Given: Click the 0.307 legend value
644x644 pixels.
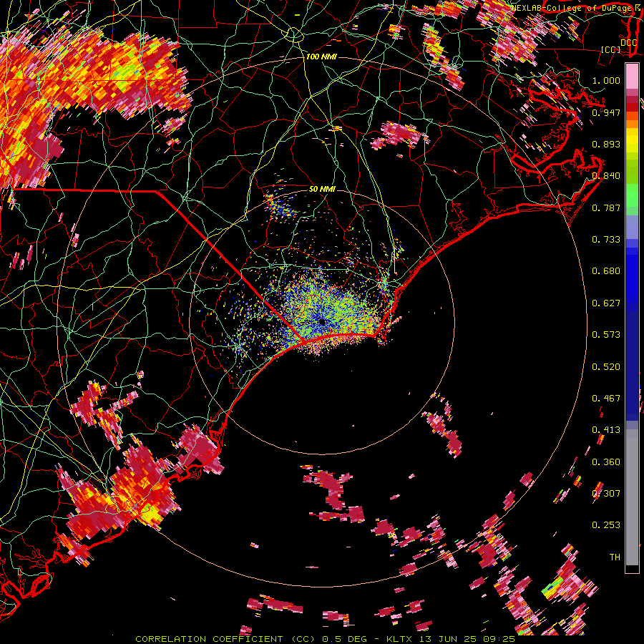Looking at the screenshot, I should [x=606, y=493].
